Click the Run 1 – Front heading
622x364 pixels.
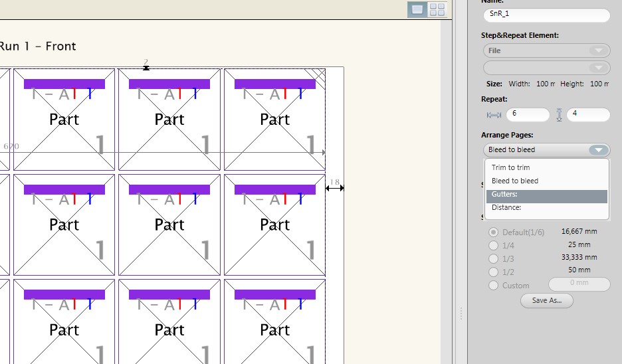(x=38, y=46)
